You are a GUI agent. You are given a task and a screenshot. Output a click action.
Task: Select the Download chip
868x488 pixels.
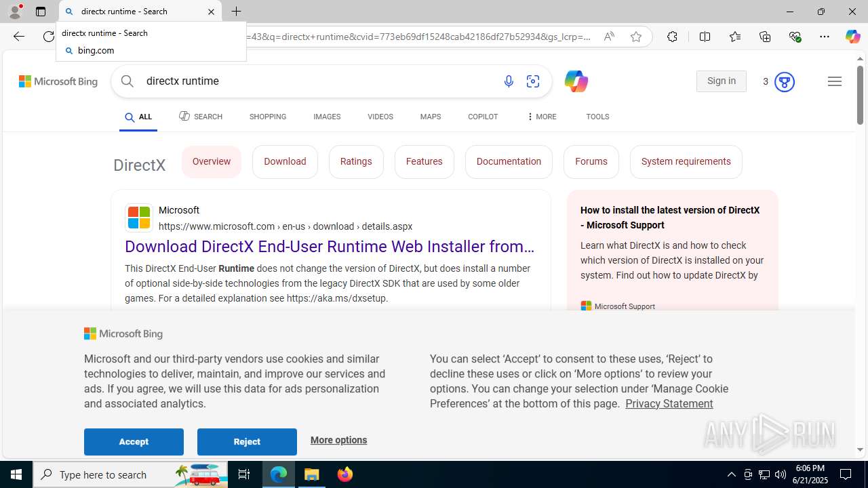[x=285, y=162]
